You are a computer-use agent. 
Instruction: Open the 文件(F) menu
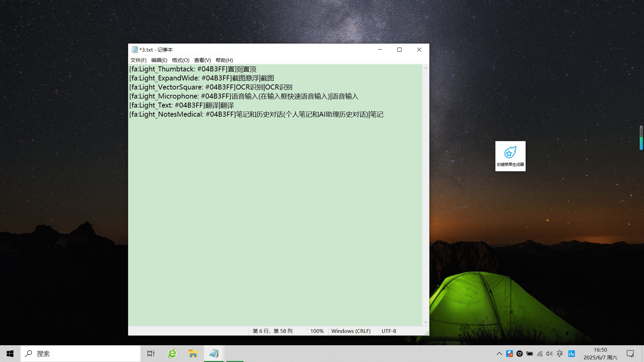tap(138, 60)
